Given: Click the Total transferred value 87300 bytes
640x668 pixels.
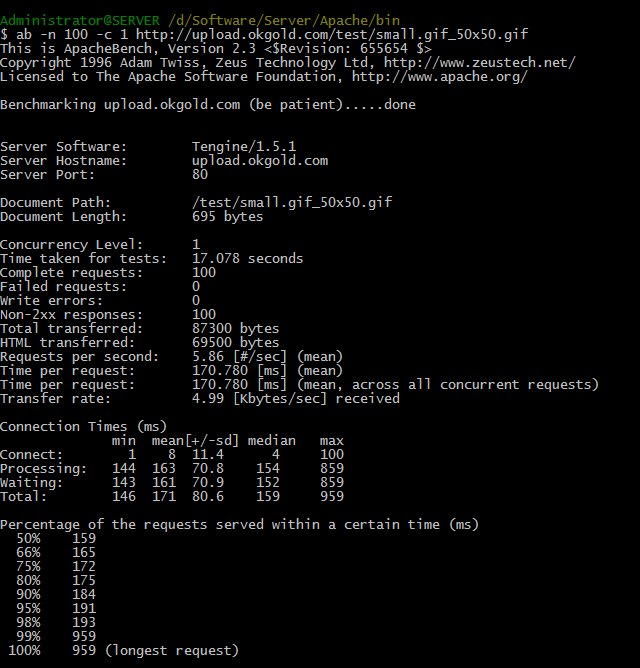Looking at the screenshot, I should pos(236,329).
